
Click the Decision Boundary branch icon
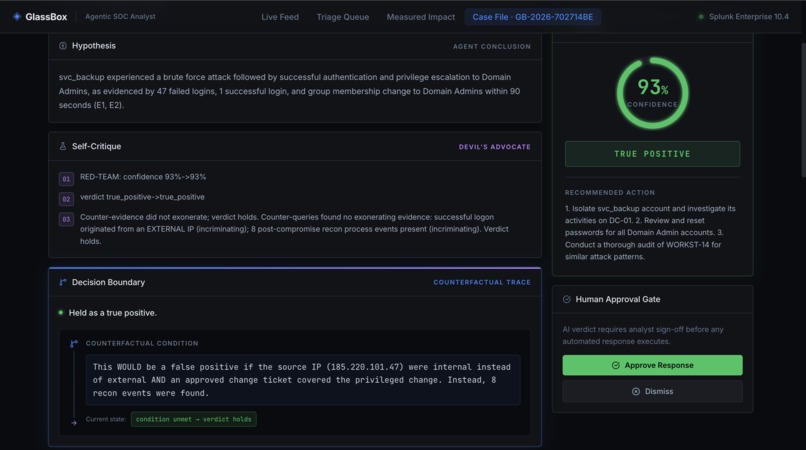click(x=63, y=282)
